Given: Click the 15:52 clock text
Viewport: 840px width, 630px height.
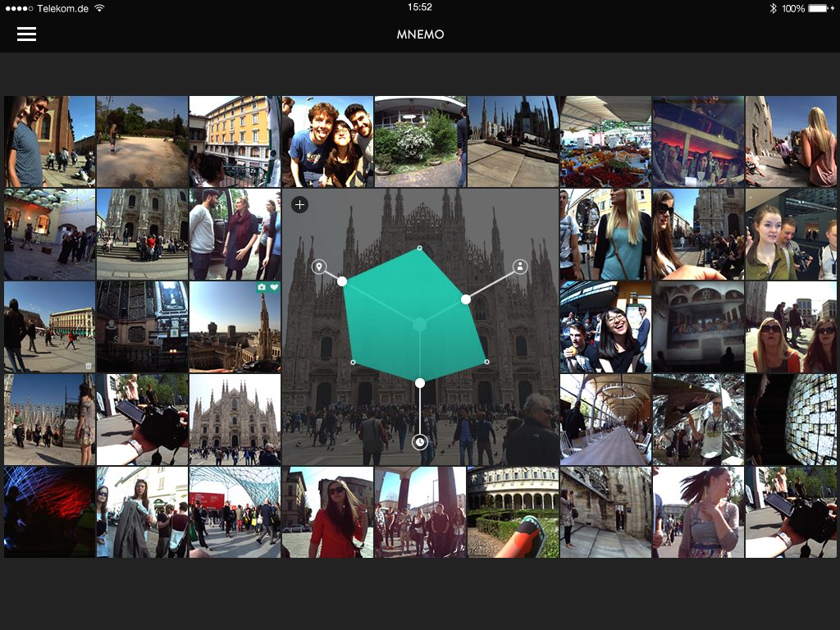Looking at the screenshot, I should [420, 7].
